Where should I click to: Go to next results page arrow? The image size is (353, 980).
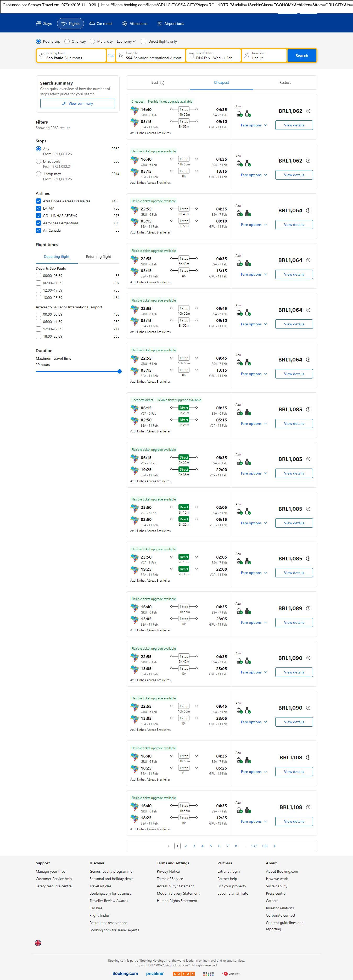tap(275, 846)
